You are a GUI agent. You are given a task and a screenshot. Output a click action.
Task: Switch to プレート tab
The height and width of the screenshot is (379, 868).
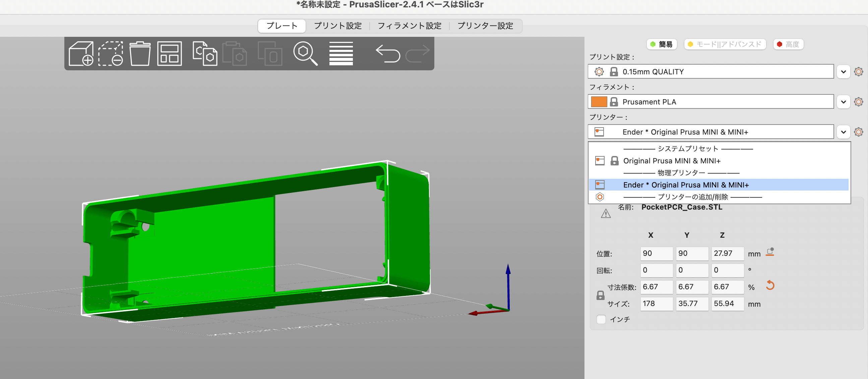(282, 26)
